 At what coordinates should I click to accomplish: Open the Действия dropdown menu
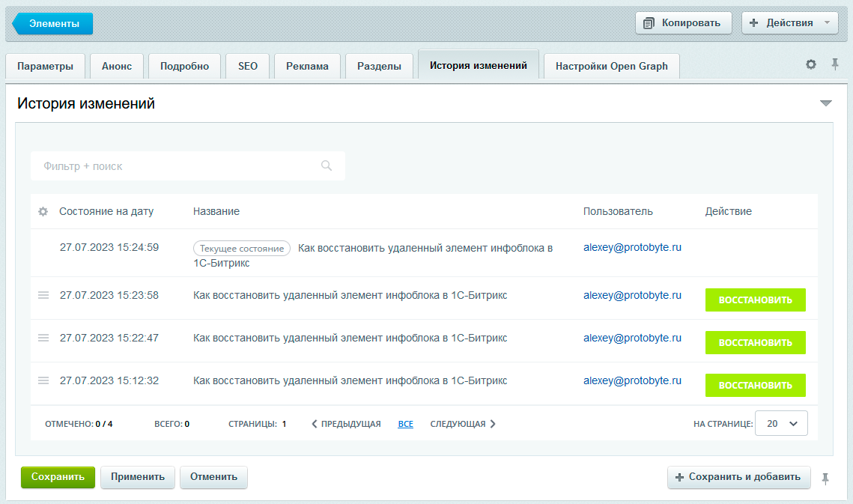pyautogui.click(x=789, y=22)
